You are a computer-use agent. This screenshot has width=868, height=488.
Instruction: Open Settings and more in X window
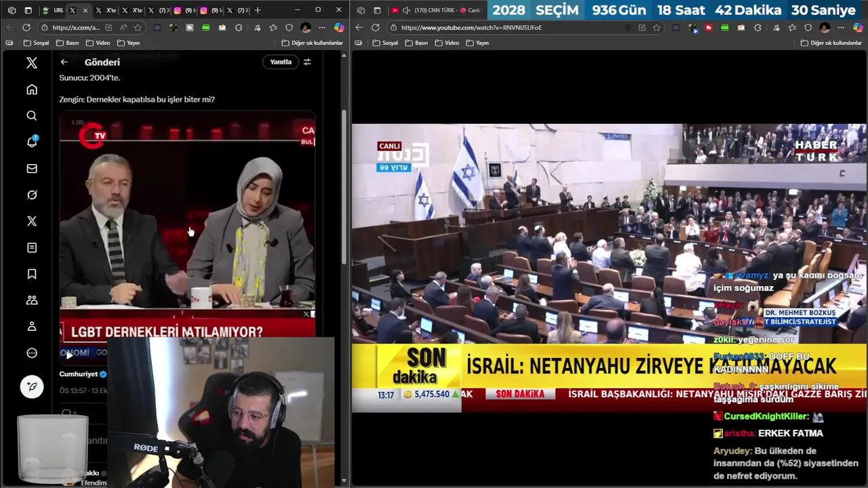coord(322,28)
